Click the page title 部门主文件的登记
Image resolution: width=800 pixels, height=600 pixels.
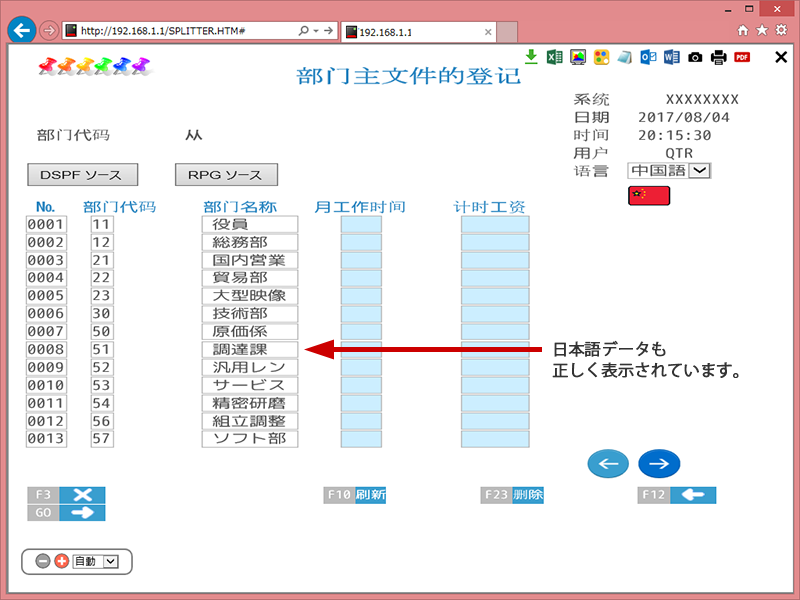coord(409,76)
